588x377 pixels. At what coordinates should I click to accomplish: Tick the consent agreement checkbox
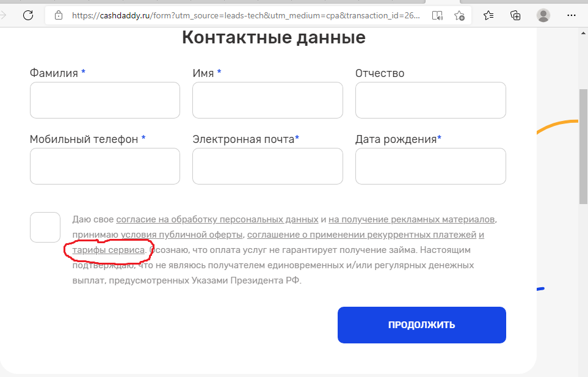[45, 227]
